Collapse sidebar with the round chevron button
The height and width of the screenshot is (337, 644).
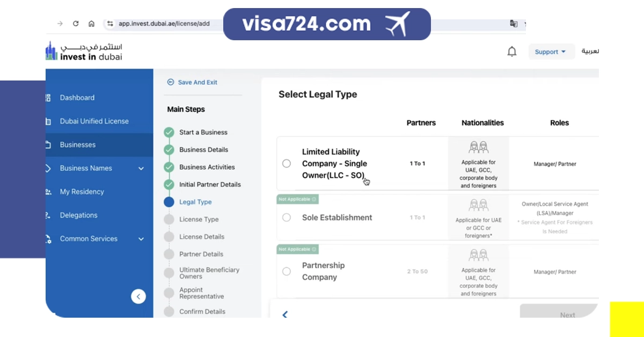pos(138,296)
